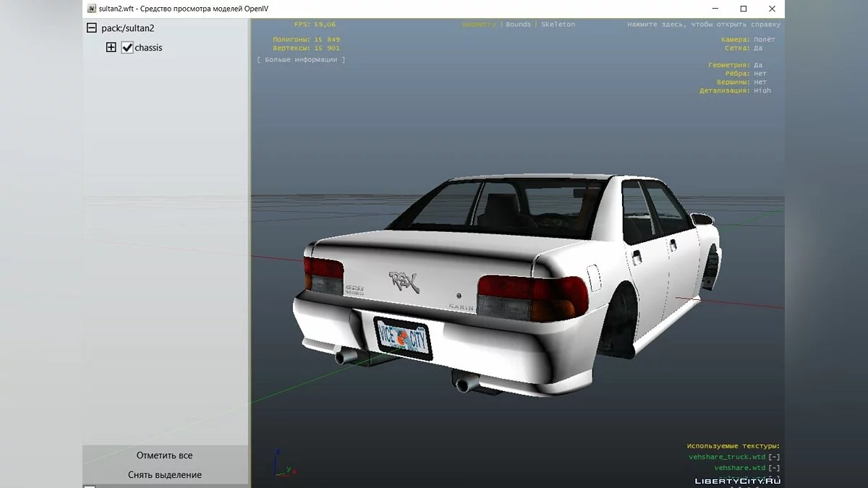The image size is (868, 488).
Task: Collapse the pack:/sultan2 tree node
Action: (91, 28)
